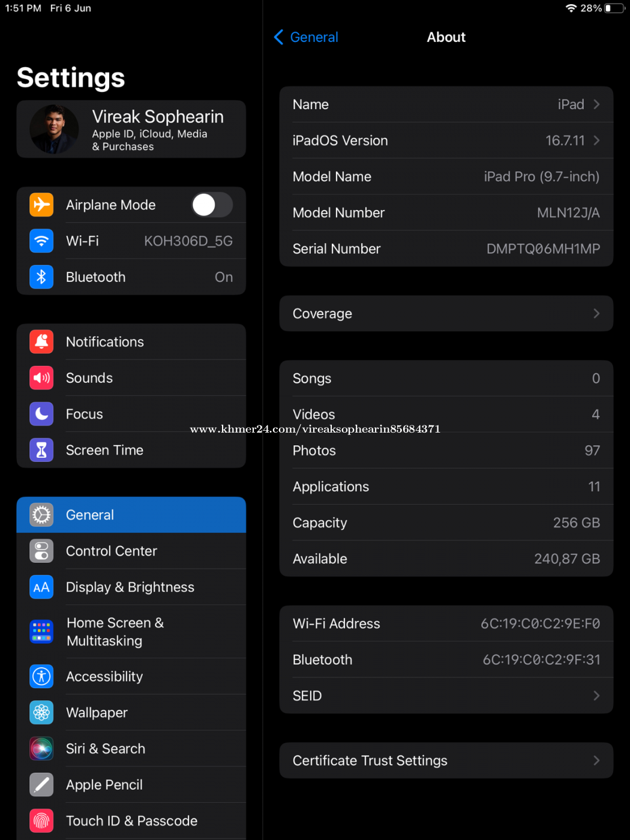Tap the Wi-Fi status icon in status bar
Screen dimensions: 630x840
pyautogui.click(x=571, y=8)
